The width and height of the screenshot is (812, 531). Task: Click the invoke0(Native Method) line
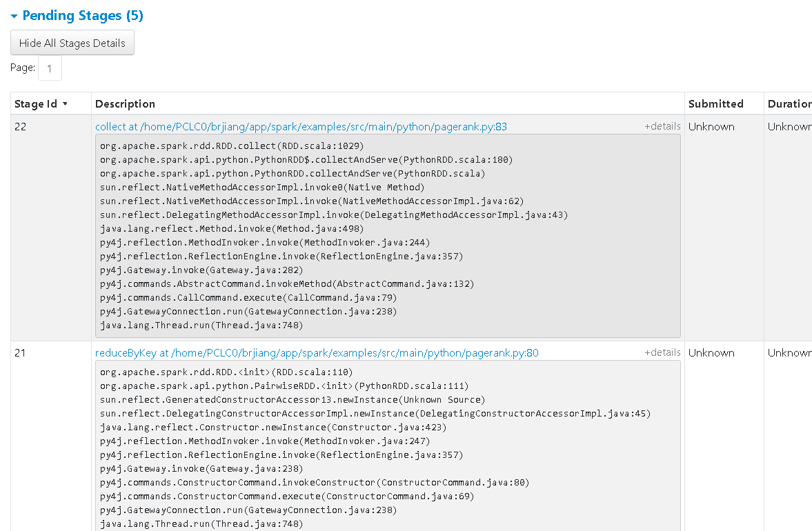(x=262, y=188)
